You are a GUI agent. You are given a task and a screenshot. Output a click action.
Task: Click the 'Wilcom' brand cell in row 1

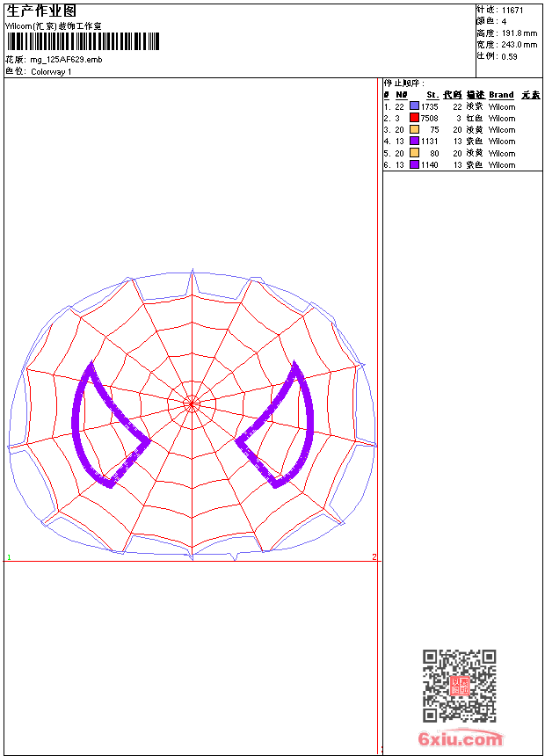(x=502, y=106)
